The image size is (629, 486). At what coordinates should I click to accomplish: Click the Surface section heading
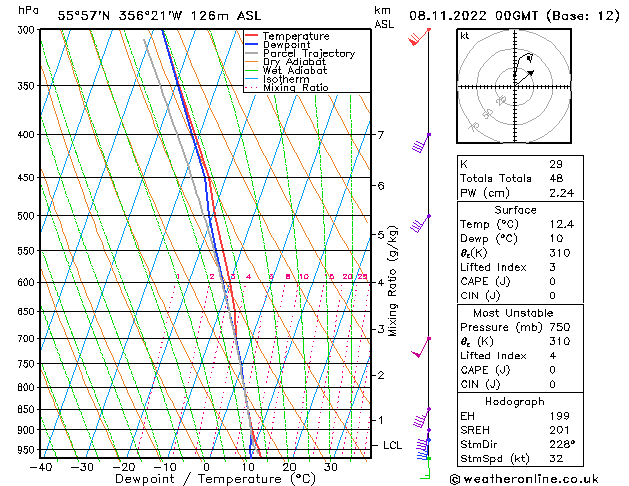click(x=515, y=210)
